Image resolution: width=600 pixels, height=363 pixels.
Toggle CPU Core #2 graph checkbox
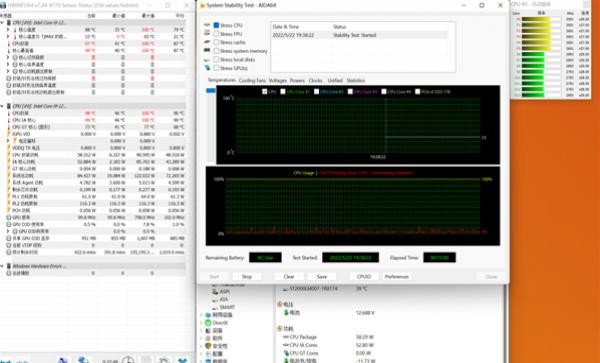316,92
